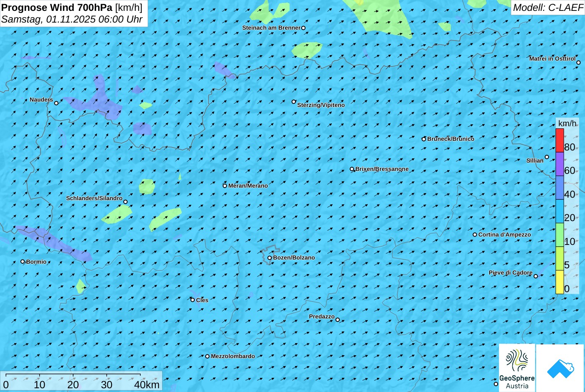Screen dimensions: 585x392
Task: Click the Cles city marker
Action: point(193,300)
